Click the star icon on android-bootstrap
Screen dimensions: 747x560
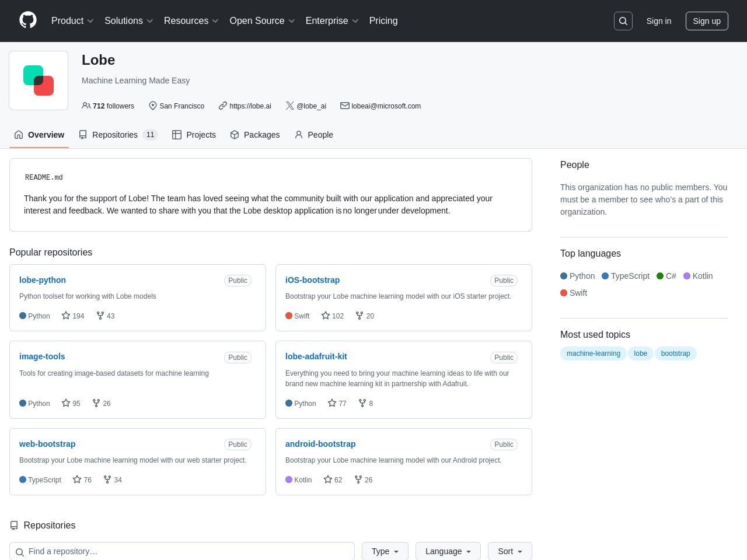tap(328, 480)
